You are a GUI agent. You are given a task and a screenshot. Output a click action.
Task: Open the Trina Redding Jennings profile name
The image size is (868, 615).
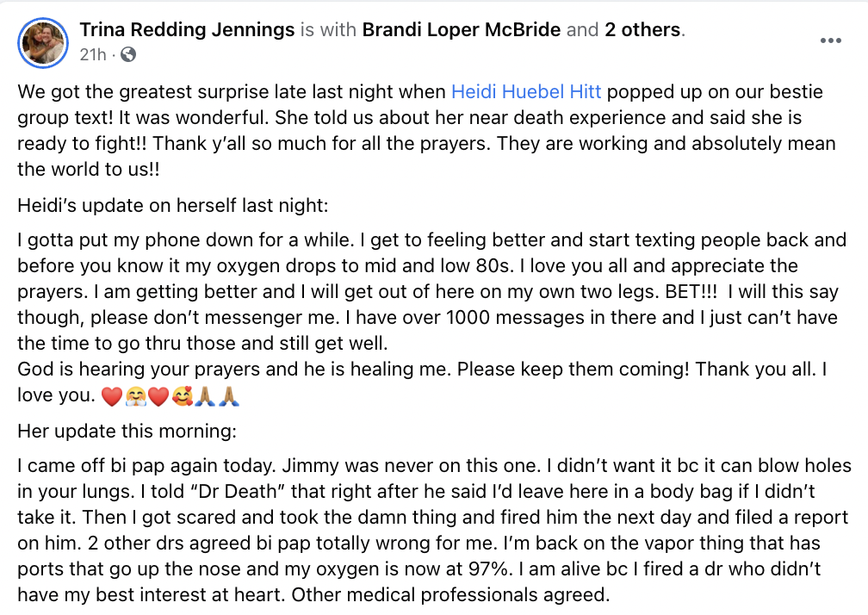pos(187,29)
